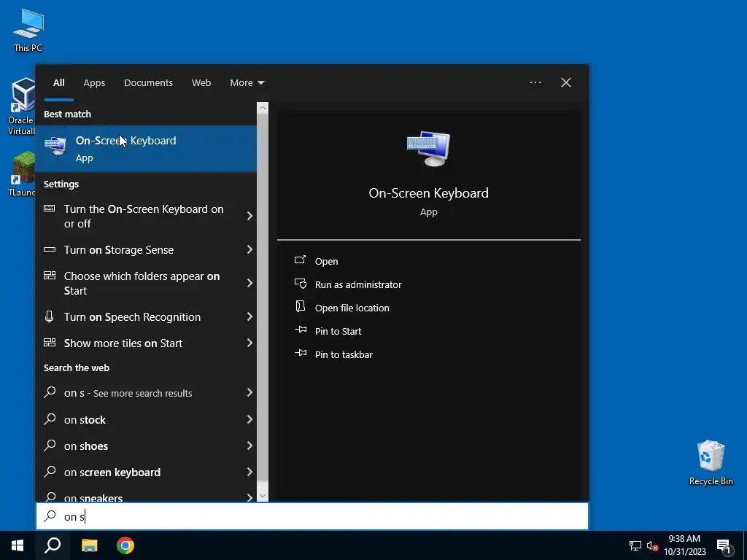Select Oracle VirtualBox desktop shortcut

pos(23,106)
